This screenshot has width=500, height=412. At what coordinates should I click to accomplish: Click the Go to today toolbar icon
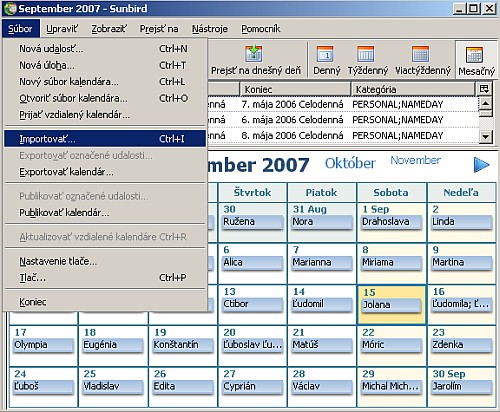254,54
